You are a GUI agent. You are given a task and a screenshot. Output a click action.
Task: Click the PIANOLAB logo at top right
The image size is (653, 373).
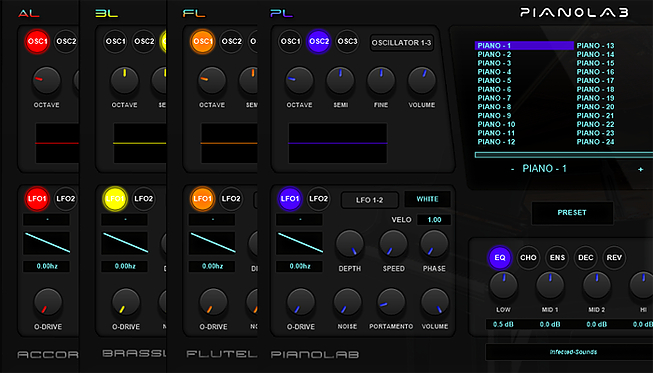[x=575, y=12]
